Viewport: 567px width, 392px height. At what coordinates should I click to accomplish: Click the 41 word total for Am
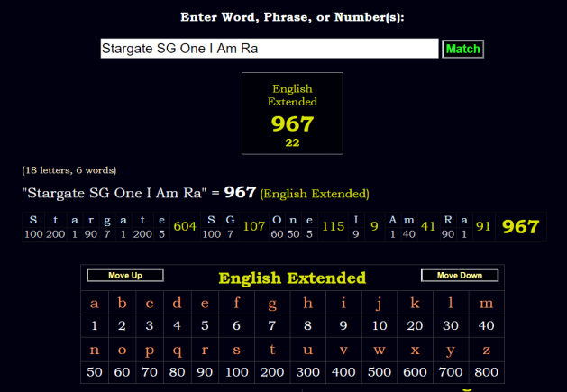coord(428,226)
